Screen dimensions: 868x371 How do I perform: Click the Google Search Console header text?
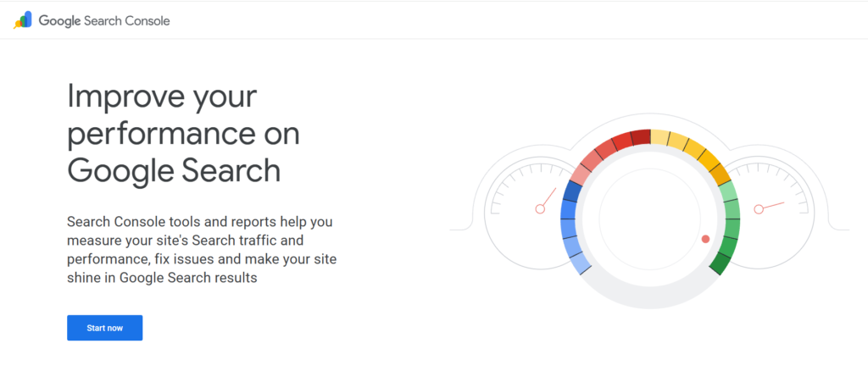point(104,21)
